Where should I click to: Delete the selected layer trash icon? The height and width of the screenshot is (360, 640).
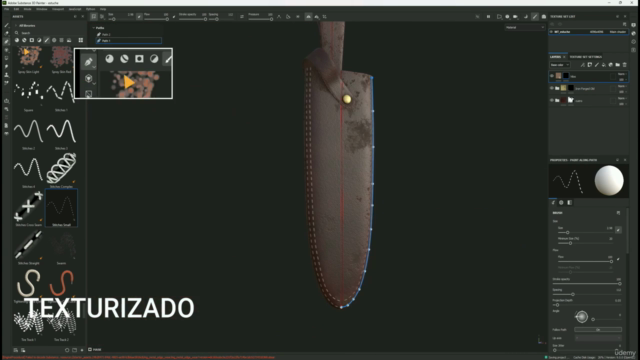pos(624,65)
